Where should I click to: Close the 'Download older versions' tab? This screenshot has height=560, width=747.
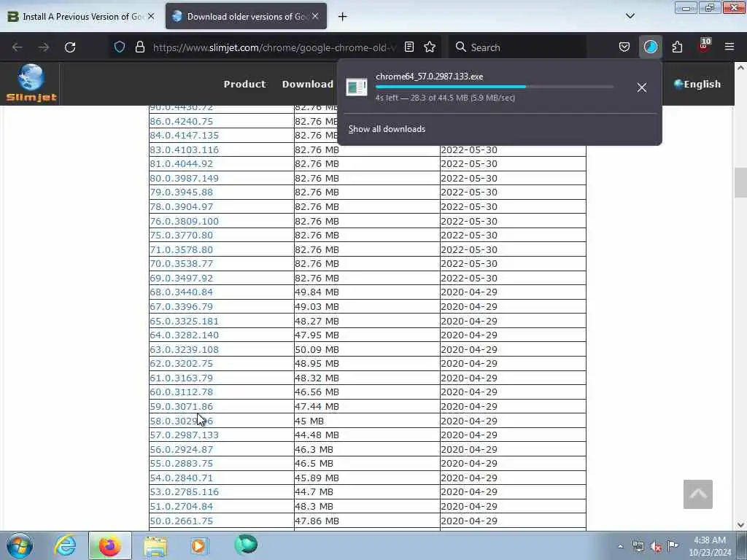coord(315,16)
